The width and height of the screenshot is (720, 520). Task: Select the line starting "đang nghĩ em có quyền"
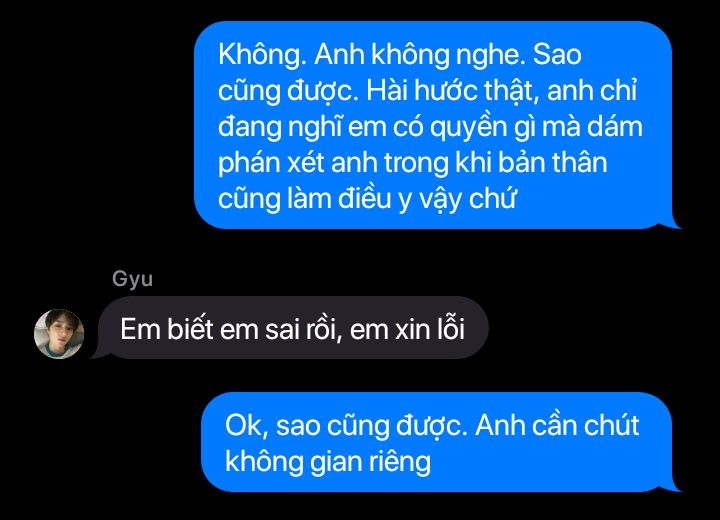tap(430, 127)
